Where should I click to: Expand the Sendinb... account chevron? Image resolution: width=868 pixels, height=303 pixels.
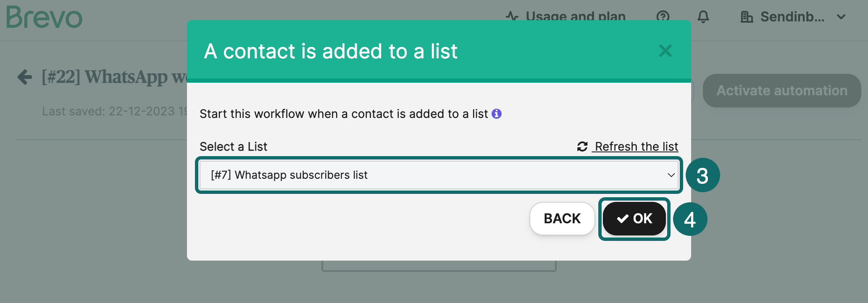point(841,17)
